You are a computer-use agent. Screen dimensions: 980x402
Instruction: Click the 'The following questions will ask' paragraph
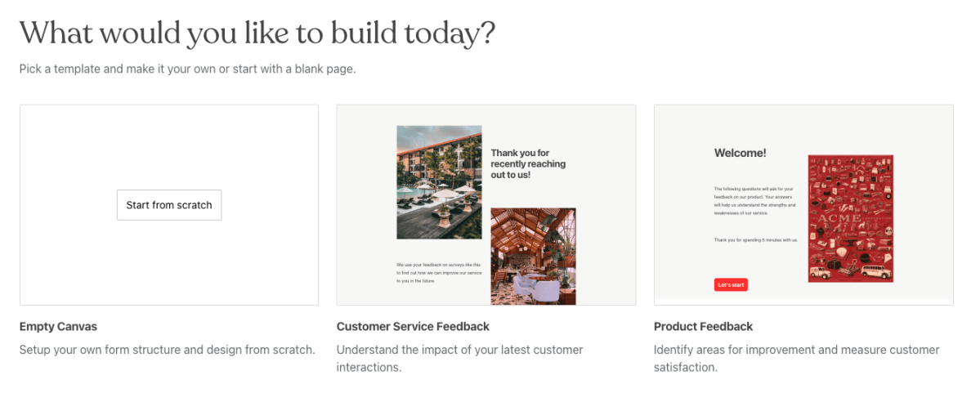(754, 201)
